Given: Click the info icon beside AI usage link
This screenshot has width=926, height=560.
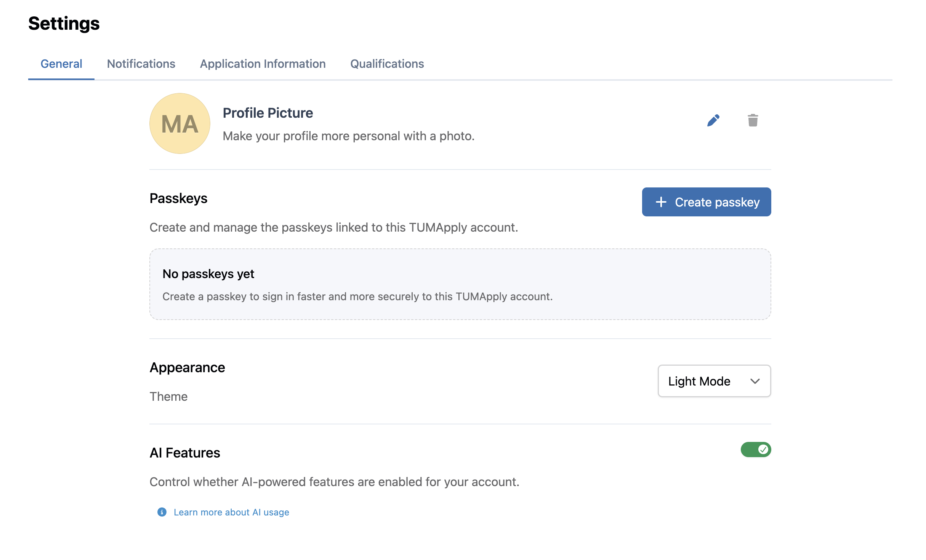Looking at the screenshot, I should coord(162,512).
